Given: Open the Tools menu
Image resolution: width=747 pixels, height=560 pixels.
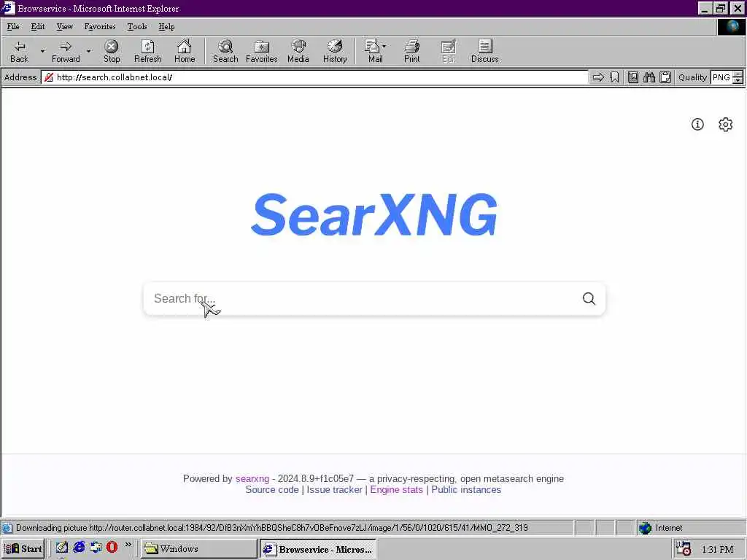Looking at the screenshot, I should click(136, 27).
